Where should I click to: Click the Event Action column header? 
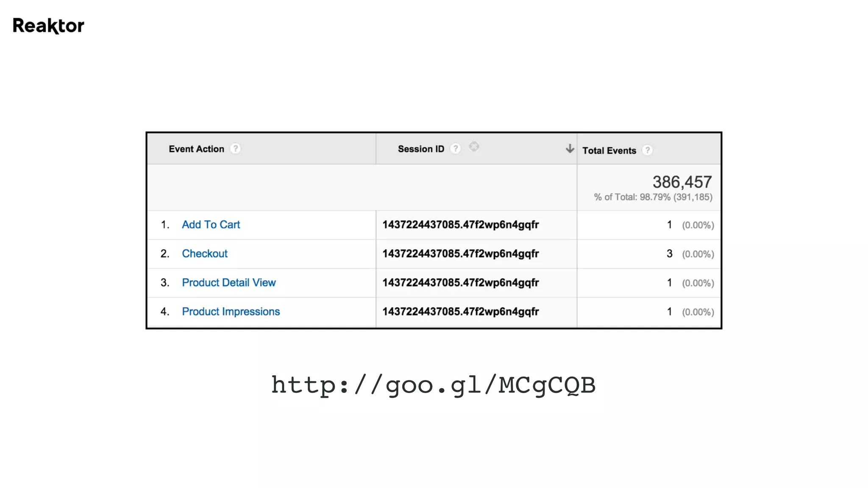(196, 149)
